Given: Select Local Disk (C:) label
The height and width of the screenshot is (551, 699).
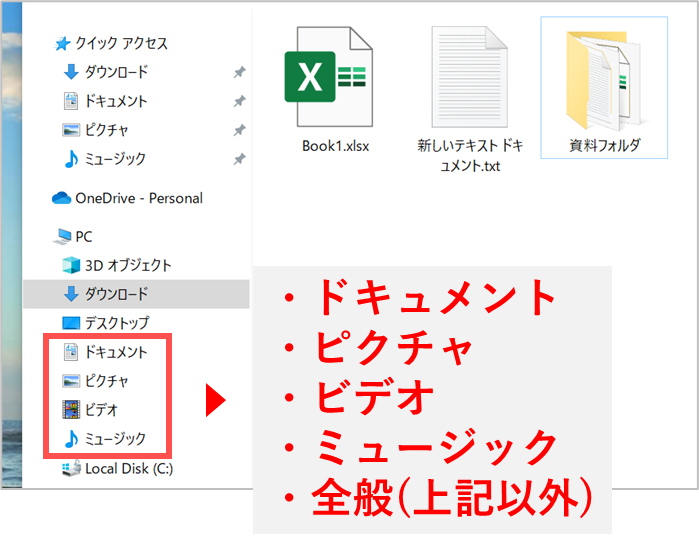Looking at the screenshot, I should [129, 469].
